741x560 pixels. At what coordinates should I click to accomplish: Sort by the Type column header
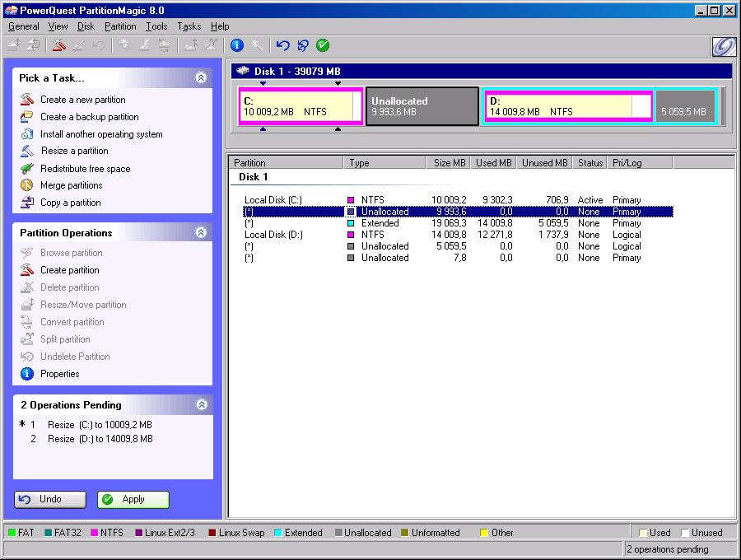coord(384,162)
